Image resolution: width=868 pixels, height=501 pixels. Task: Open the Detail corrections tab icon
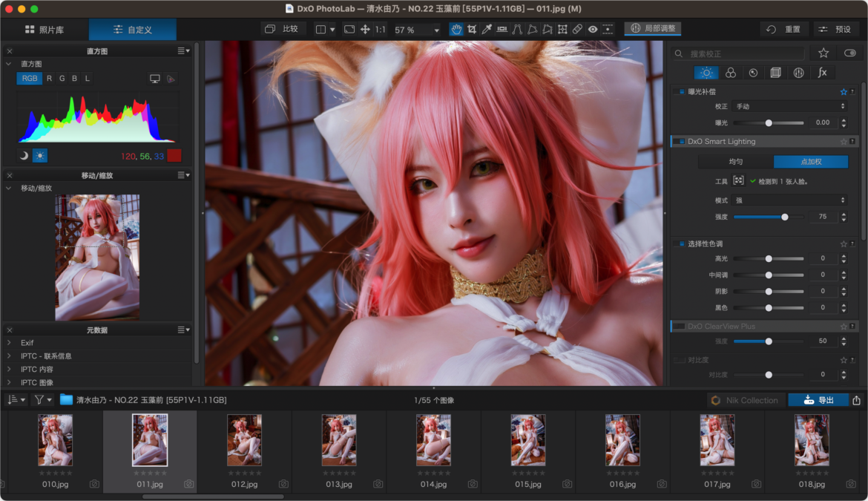pyautogui.click(x=754, y=73)
